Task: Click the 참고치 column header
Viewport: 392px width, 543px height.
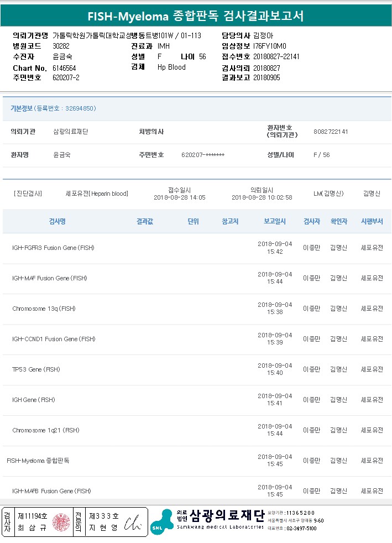Action: tap(230, 221)
